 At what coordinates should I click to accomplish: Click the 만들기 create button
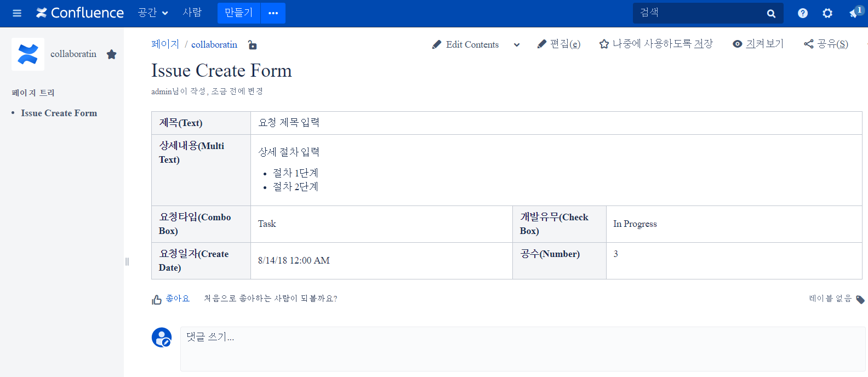click(238, 13)
